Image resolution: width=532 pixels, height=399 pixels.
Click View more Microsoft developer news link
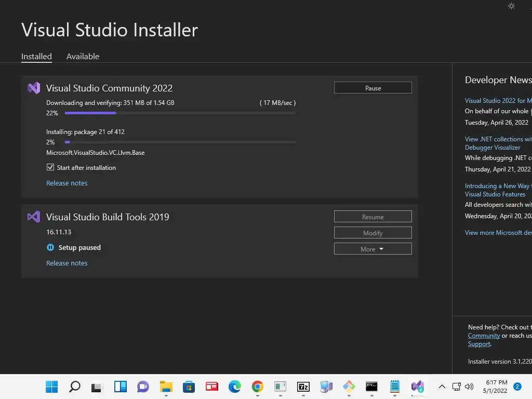coord(498,233)
